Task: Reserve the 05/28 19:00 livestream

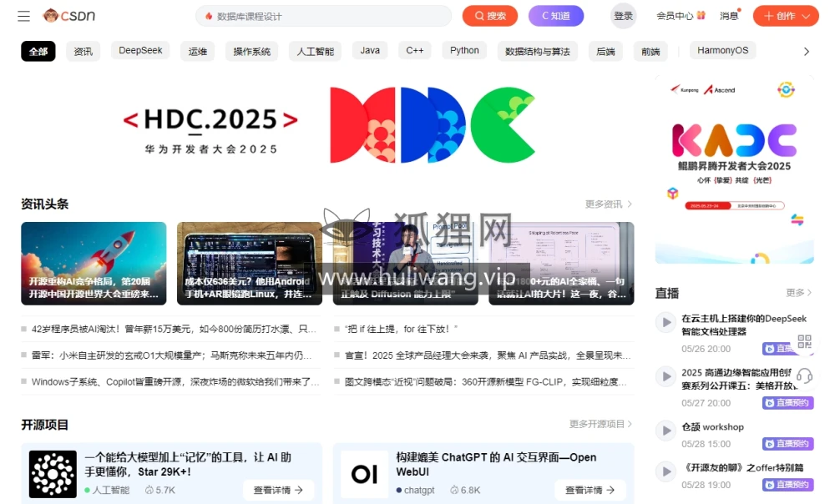Action: (787, 484)
